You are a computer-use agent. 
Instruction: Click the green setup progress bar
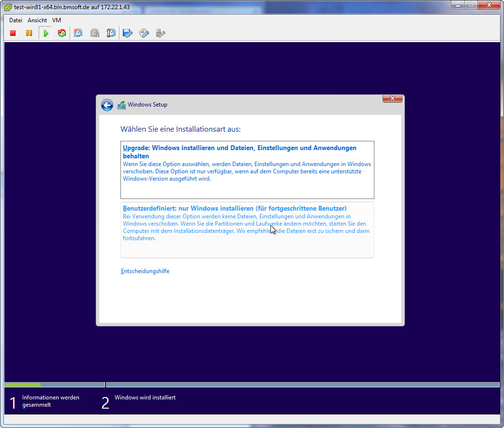(x=23, y=384)
